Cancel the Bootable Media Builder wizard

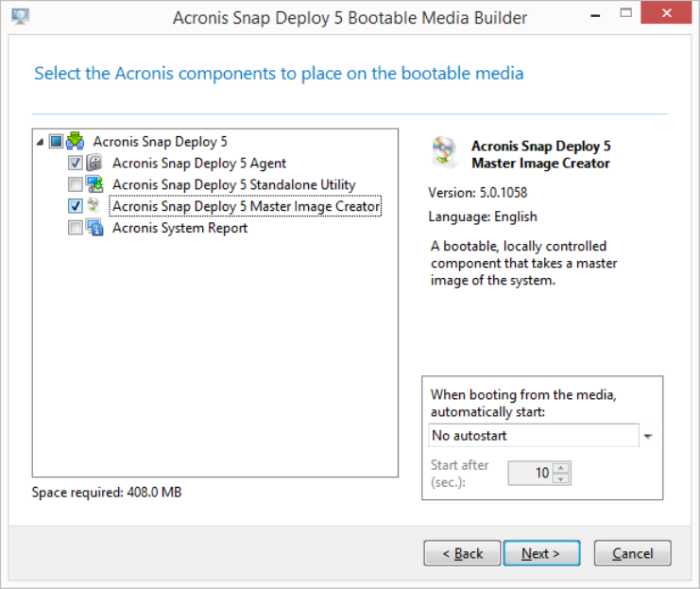(x=633, y=553)
